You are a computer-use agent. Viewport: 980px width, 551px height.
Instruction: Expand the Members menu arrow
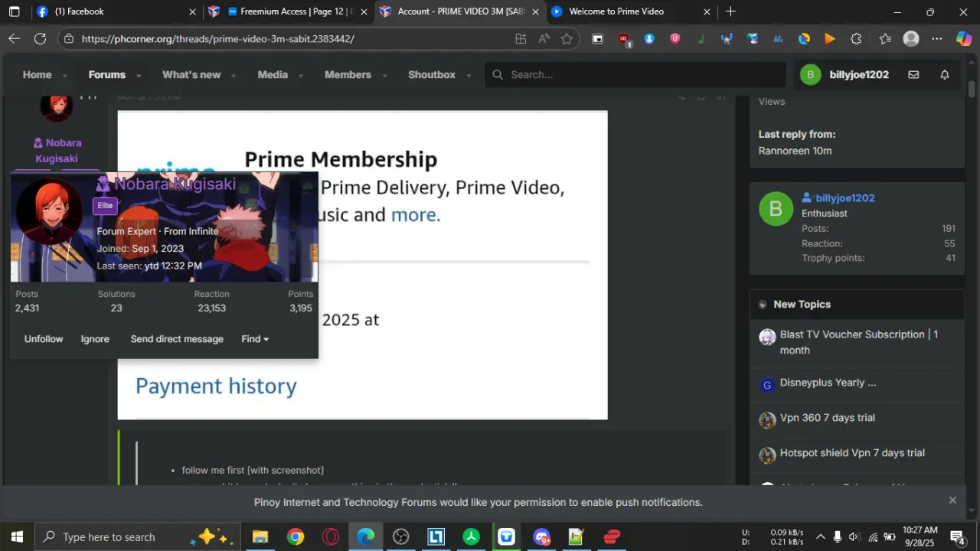384,76
